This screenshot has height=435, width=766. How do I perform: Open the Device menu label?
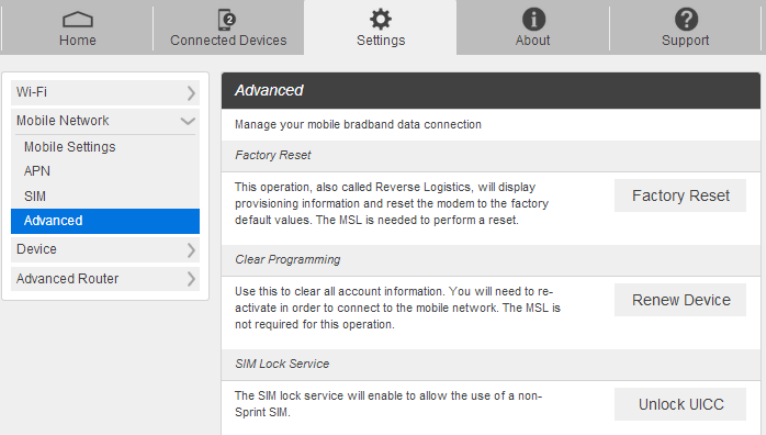[x=37, y=249]
